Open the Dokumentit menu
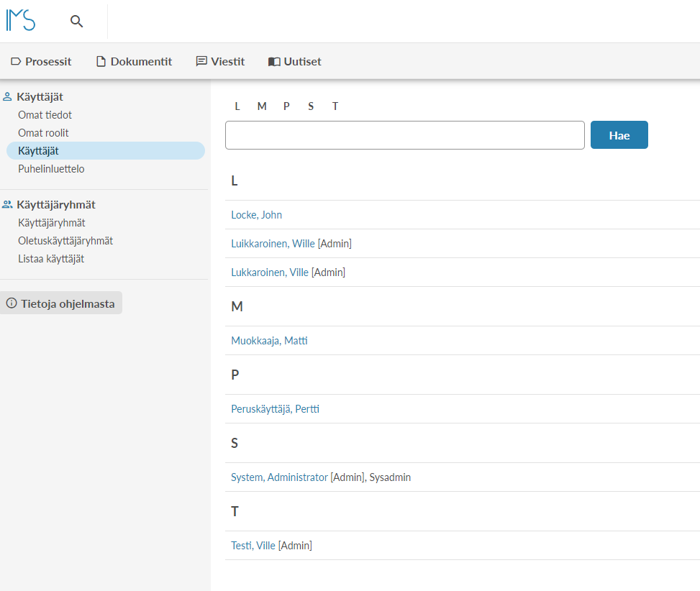The image size is (700, 591). pyautogui.click(x=134, y=62)
